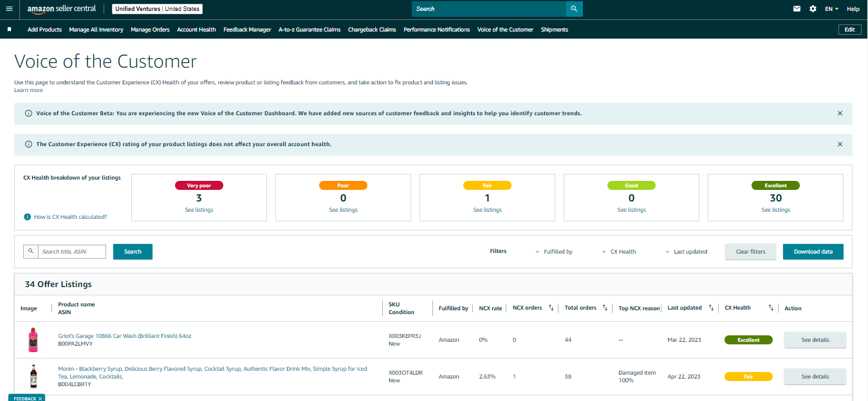
Task: Click the Fair yellow badge in summary
Action: coord(487,185)
